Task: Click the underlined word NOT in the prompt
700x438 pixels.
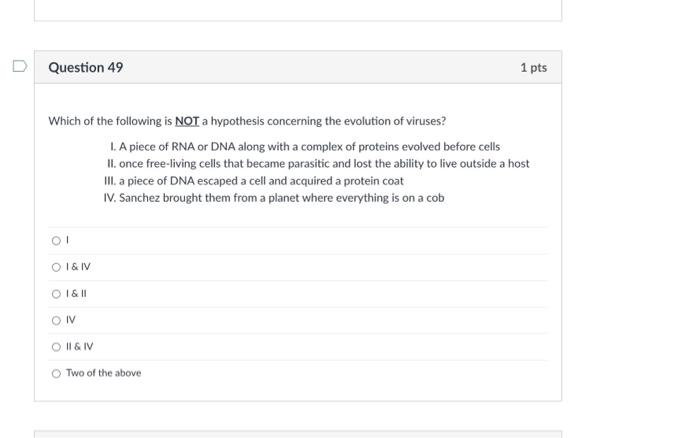Action: point(187,121)
